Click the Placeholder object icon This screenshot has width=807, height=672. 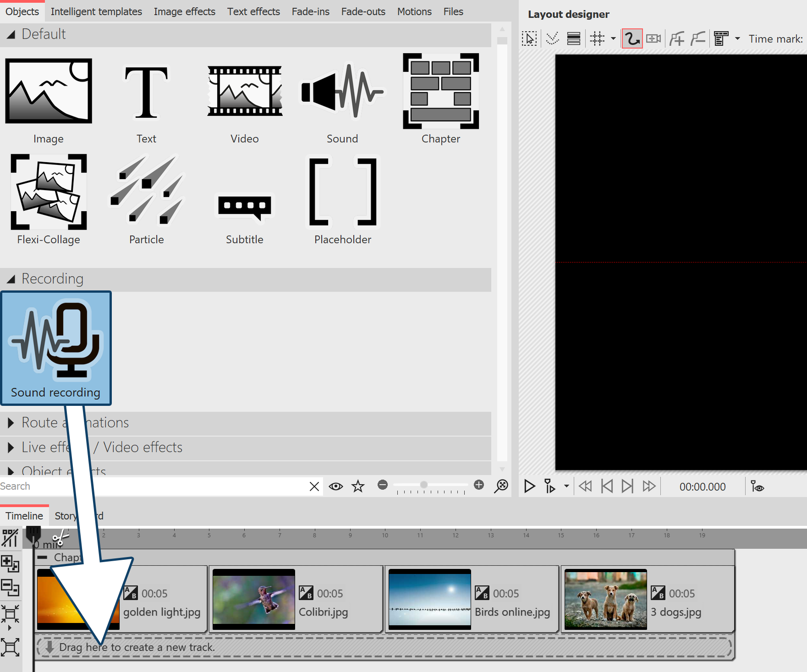point(342,192)
